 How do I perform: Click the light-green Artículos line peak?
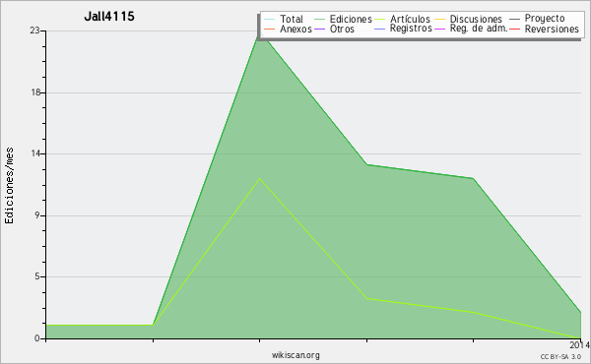pos(259,178)
